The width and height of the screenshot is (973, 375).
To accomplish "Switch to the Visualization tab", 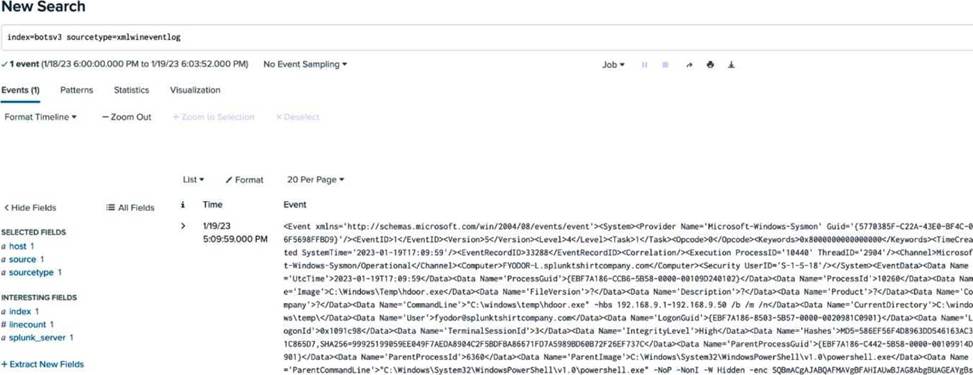I will pos(195,90).
